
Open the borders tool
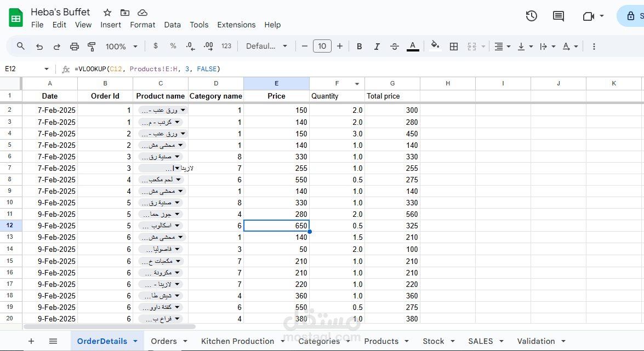454,47
